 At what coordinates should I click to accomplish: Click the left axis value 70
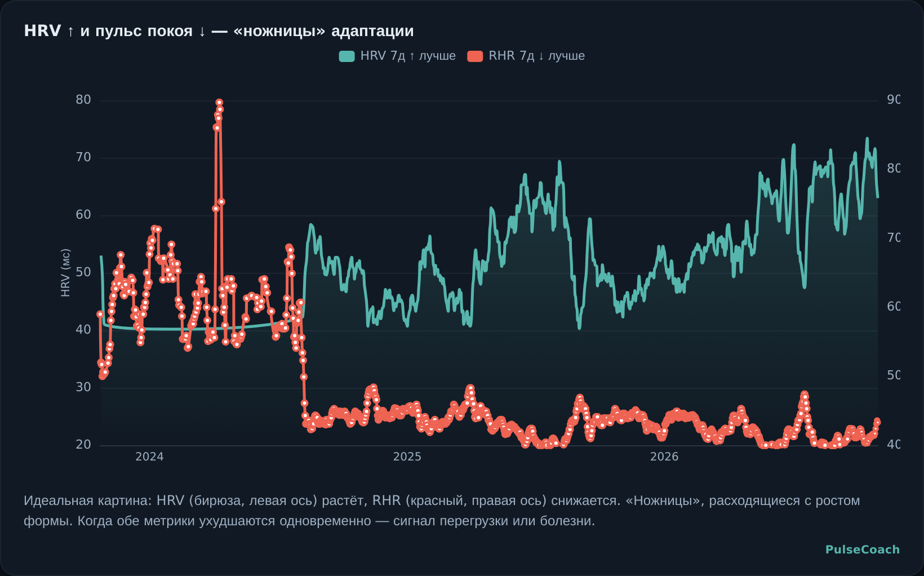pos(83,157)
